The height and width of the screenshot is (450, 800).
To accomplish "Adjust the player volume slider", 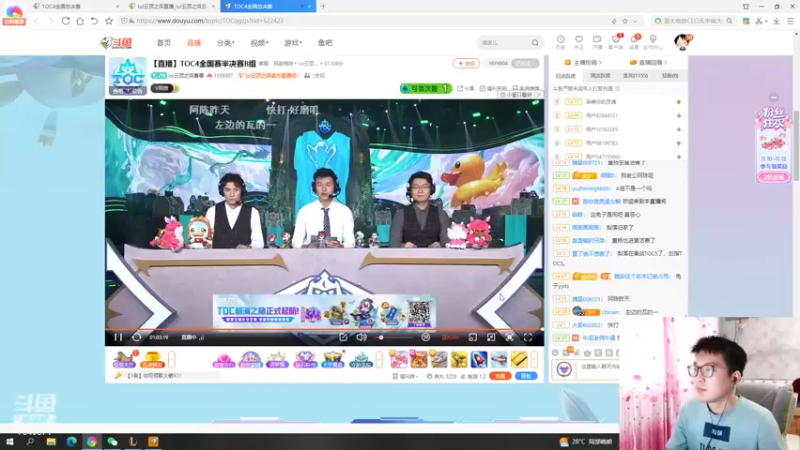I will point(396,337).
